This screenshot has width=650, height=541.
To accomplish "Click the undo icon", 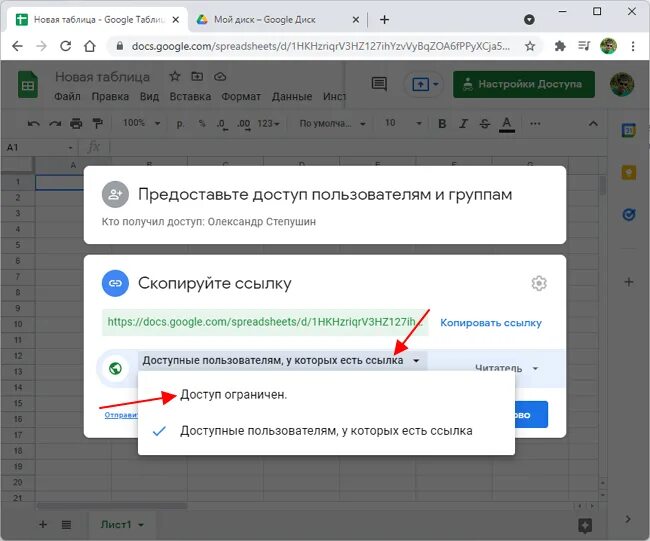I will (x=33, y=124).
